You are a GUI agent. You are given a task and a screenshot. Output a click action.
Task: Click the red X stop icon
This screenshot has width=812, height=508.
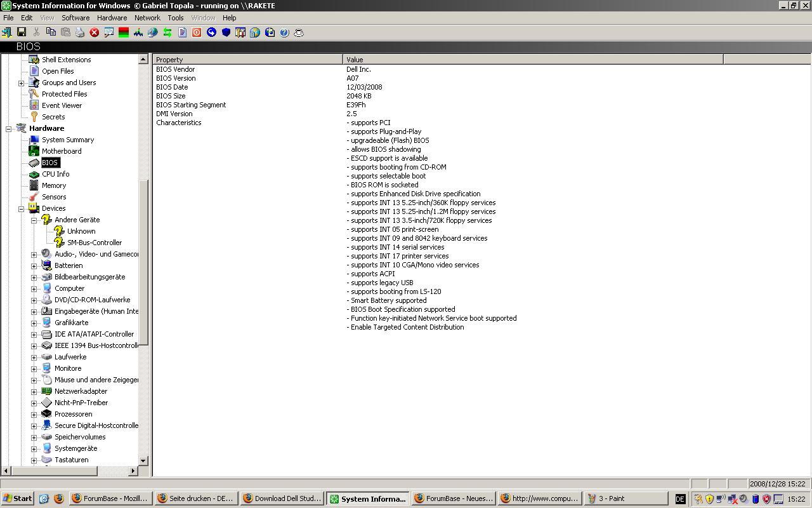[x=95, y=32]
